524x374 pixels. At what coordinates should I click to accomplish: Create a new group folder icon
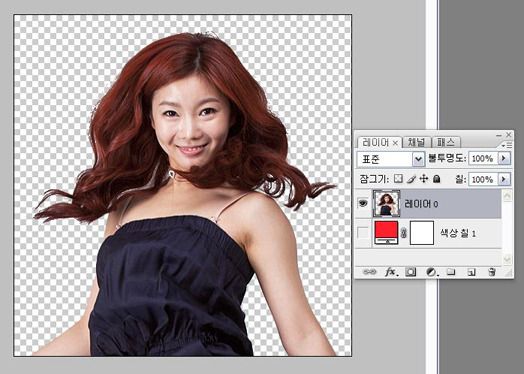point(451,271)
